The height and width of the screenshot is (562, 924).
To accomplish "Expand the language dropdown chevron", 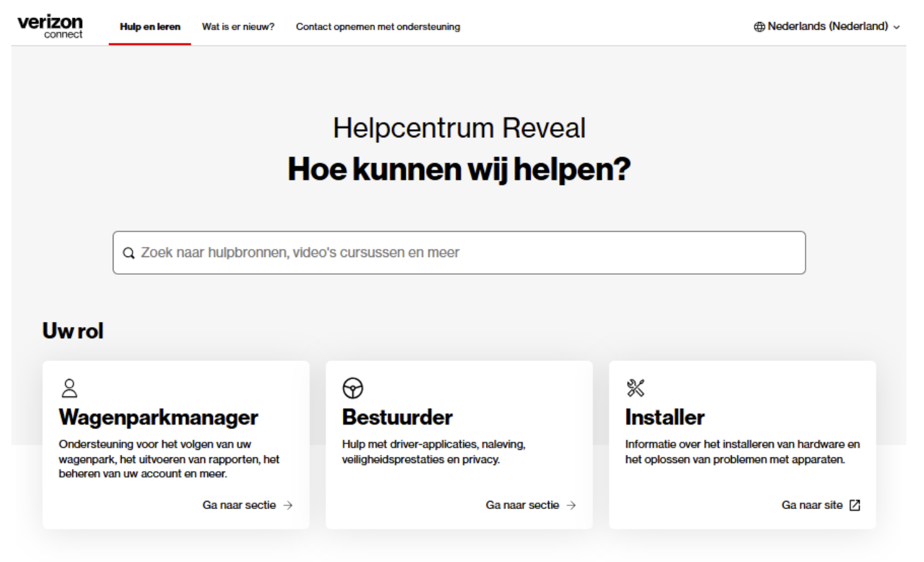I will [896, 27].
